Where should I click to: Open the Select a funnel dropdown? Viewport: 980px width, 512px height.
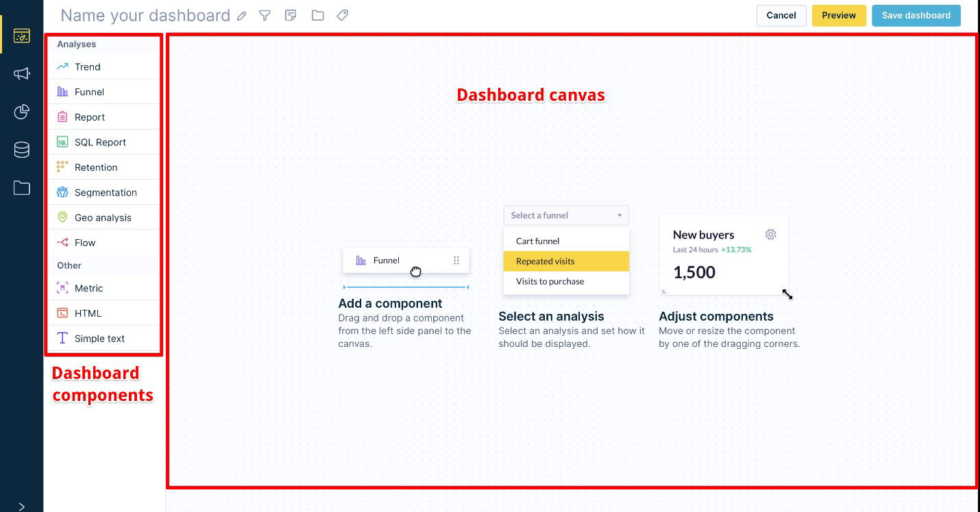(566, 215)
